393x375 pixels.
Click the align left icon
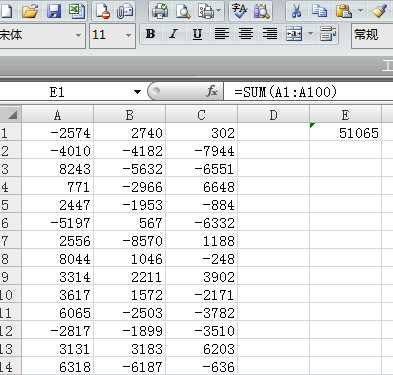click(222, 34)
